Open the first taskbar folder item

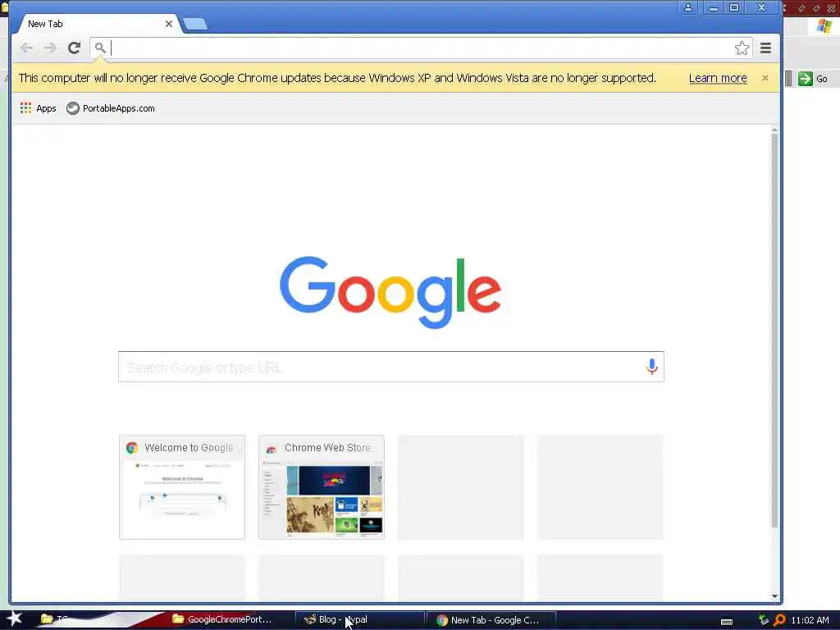pos(55,619)
